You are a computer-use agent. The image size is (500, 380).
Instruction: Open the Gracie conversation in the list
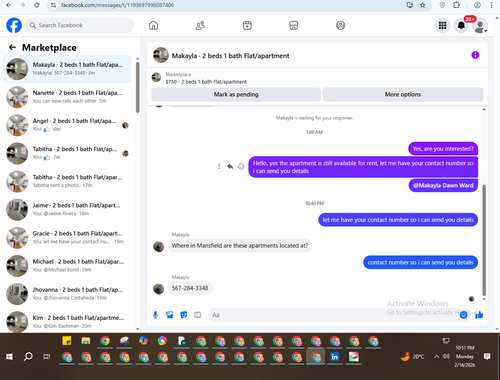[67, 238]
